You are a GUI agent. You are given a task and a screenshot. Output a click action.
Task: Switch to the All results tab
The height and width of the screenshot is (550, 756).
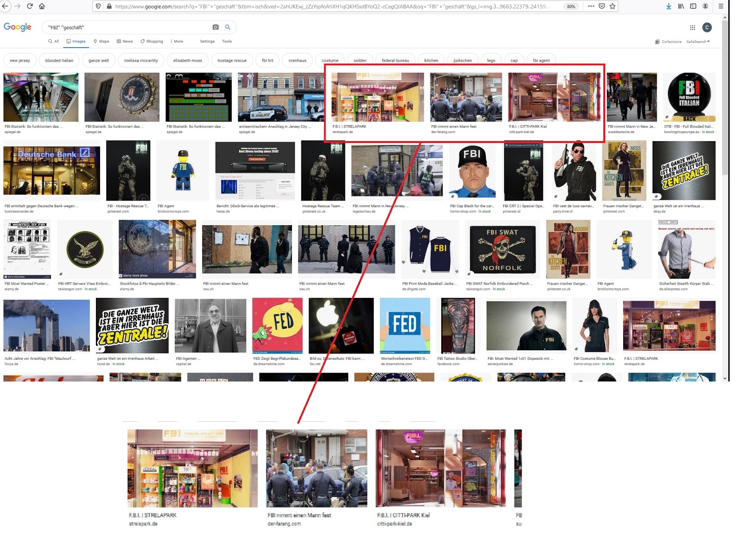click(53, 41)
